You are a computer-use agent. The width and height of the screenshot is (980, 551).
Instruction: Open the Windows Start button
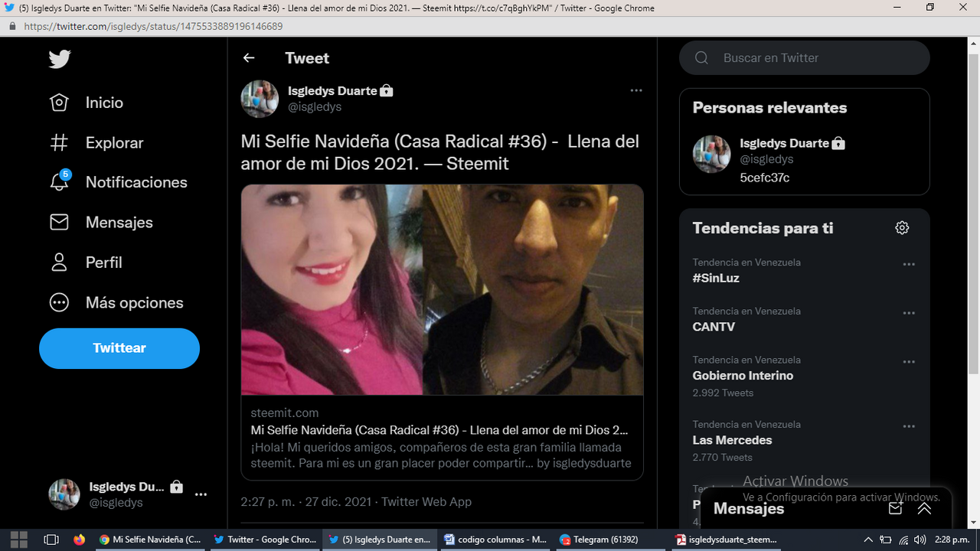coord(18,540)
